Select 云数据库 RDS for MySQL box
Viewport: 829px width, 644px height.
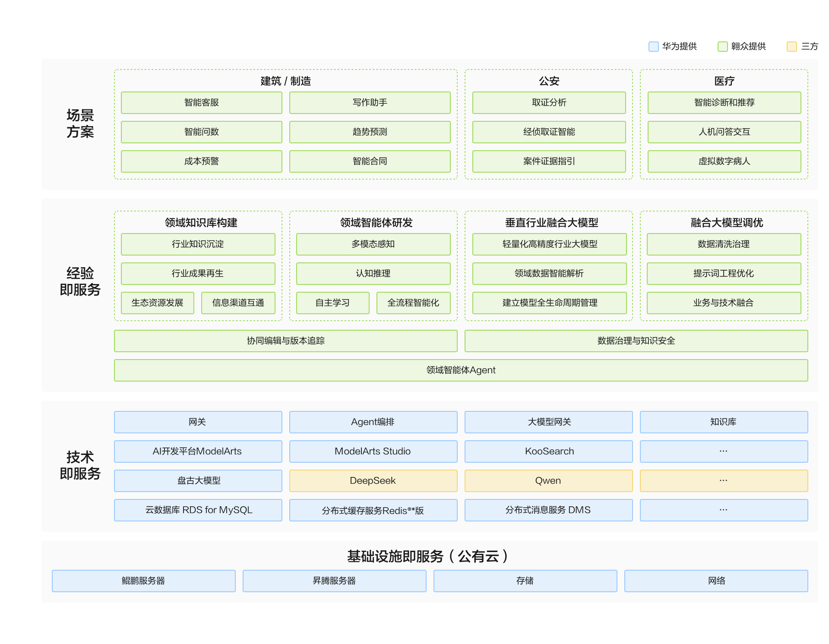[198, 510]
